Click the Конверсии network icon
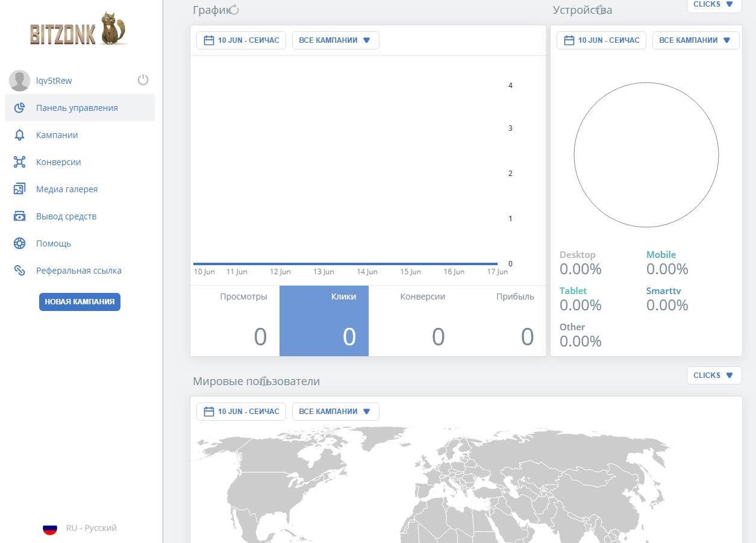 [19, 162]
